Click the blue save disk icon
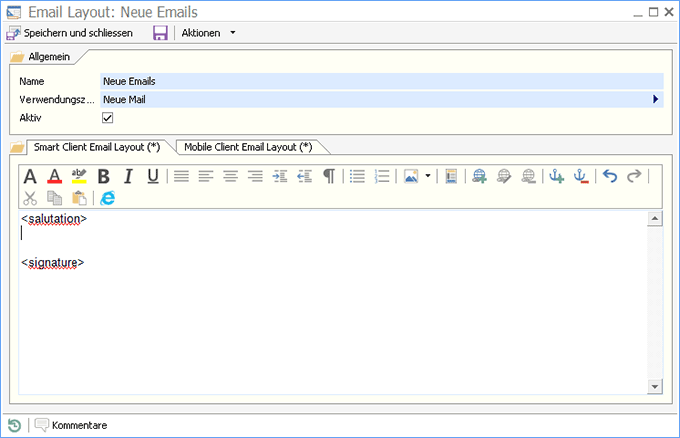680x438 pixels. pyautogui.click(x=160, y=33)
